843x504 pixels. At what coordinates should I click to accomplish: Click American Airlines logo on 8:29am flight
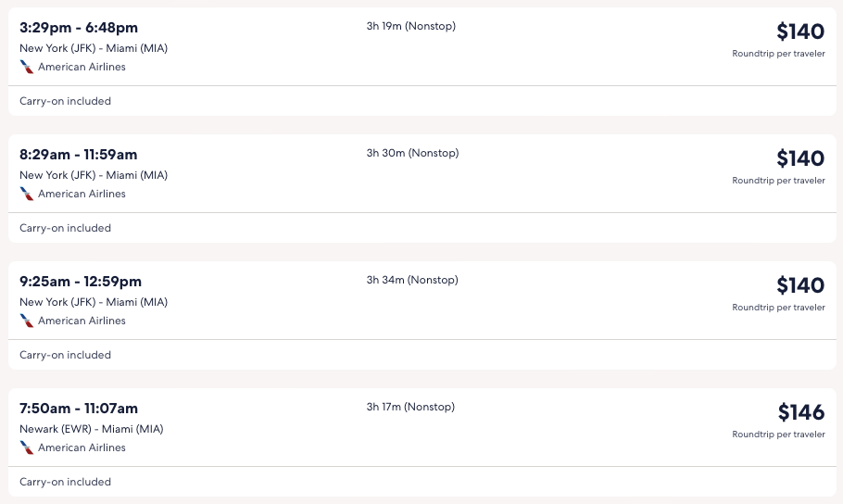tap(27, 194)
